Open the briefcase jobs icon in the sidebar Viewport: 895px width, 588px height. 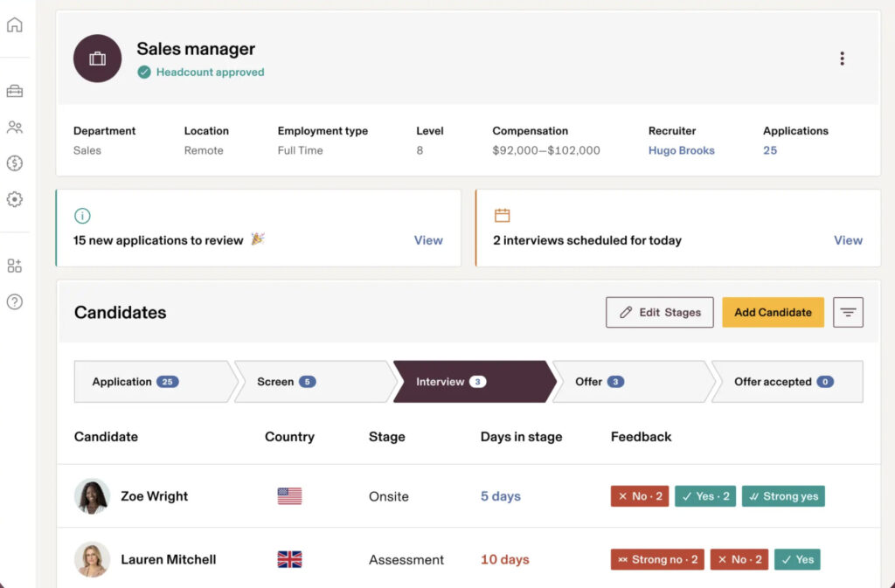click(x=15, y=91)
